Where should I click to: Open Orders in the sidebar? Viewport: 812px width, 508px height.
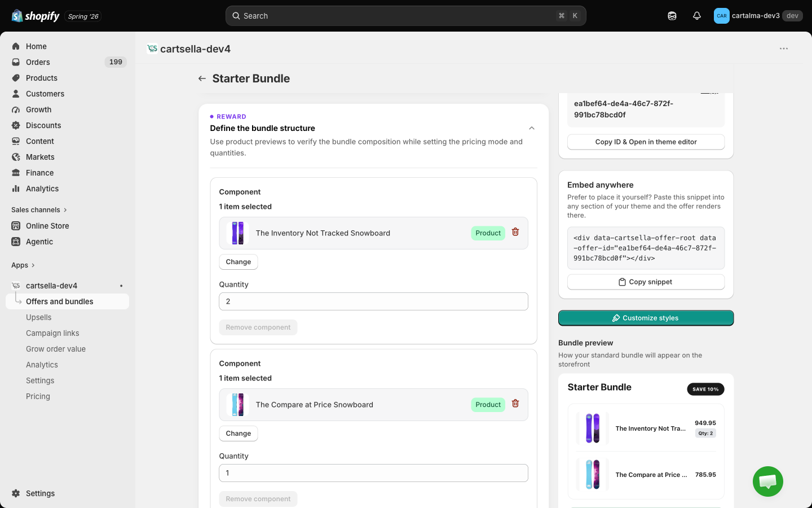tap(38, 62)
